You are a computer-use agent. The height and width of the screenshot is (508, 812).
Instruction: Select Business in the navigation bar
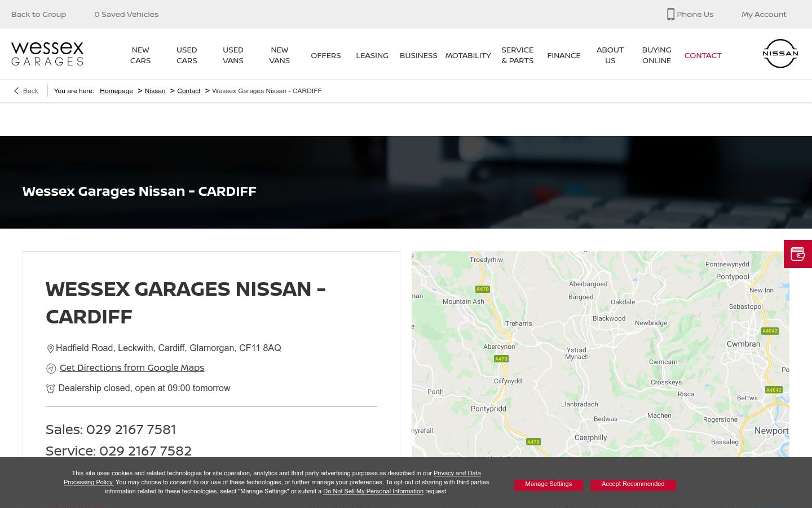[418, 55]
